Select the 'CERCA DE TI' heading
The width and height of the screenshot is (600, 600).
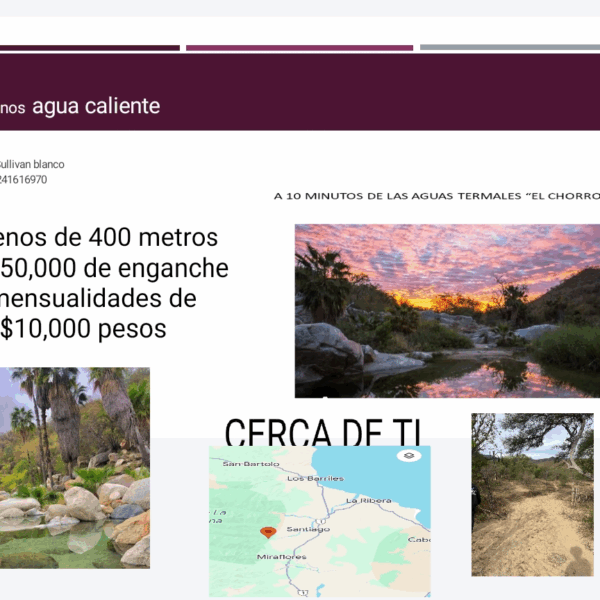(x=323, y=432)
